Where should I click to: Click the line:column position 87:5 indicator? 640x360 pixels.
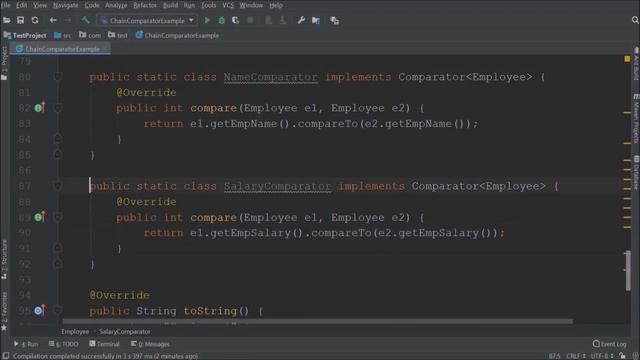554,356
